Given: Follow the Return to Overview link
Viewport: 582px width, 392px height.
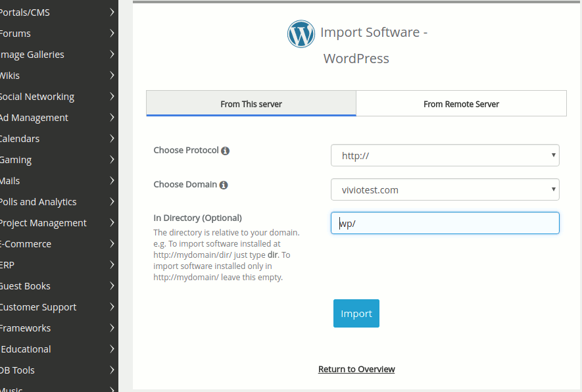Looking at the screenshot, I should pyautogui.click(x=356, y=369).
